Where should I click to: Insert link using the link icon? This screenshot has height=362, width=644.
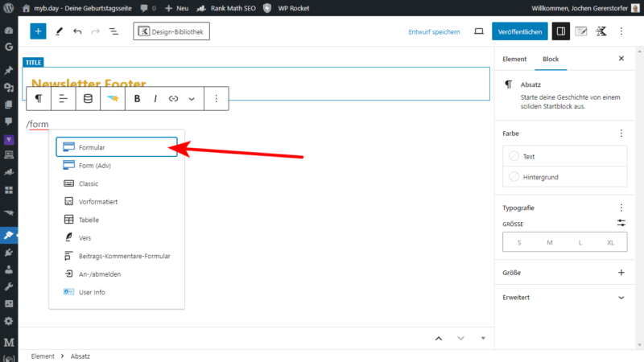(x=173, y=99)
